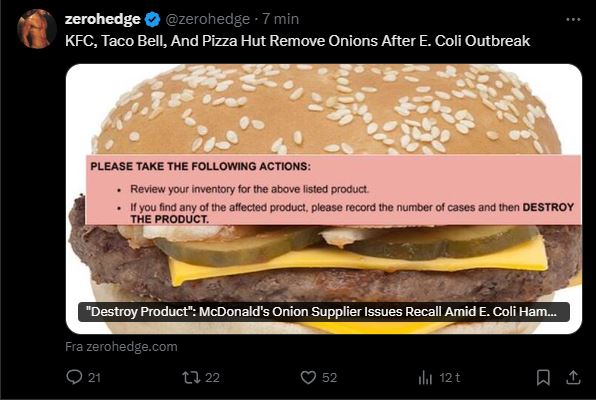The height and width of the screenshot is (400, 596).
Task: Click the reply speech bubble icon
Action: pos(74,377)
